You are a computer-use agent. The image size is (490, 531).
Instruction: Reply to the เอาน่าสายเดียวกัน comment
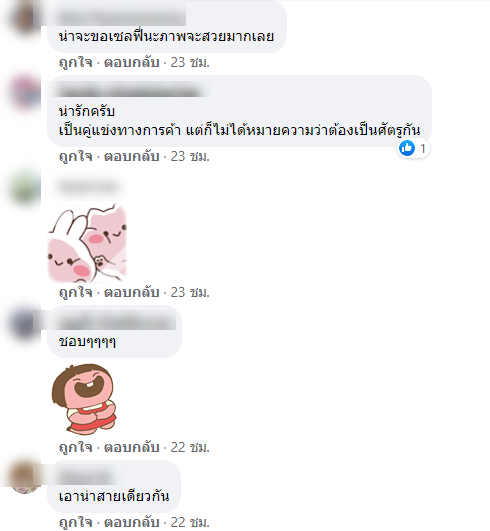click(131, 522)
